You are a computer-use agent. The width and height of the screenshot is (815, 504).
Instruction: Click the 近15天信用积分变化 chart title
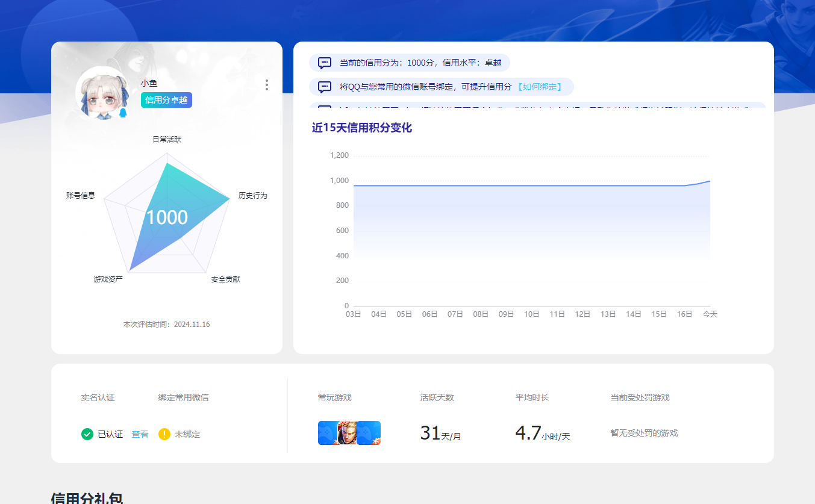(x=362, y=128)
